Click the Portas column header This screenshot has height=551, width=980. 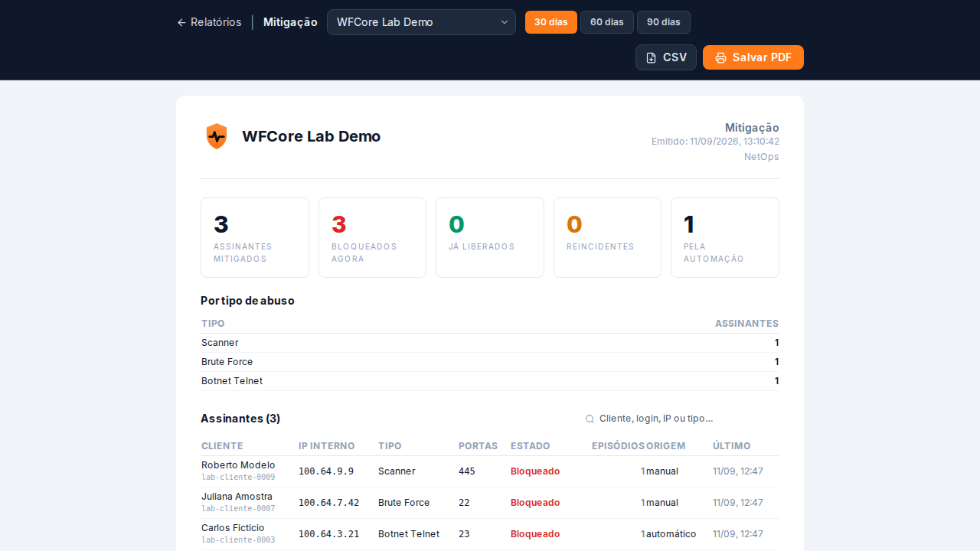tap(478, 445)
